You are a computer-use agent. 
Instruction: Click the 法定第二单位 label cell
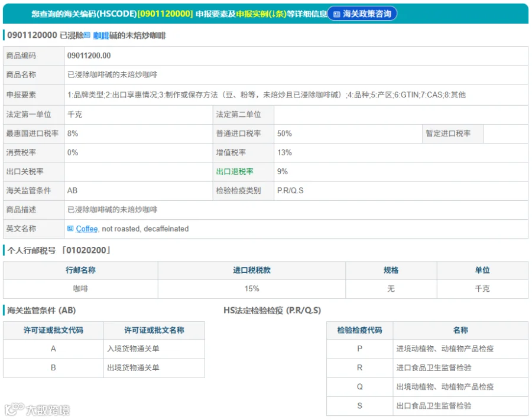click(x=244, y=115)
